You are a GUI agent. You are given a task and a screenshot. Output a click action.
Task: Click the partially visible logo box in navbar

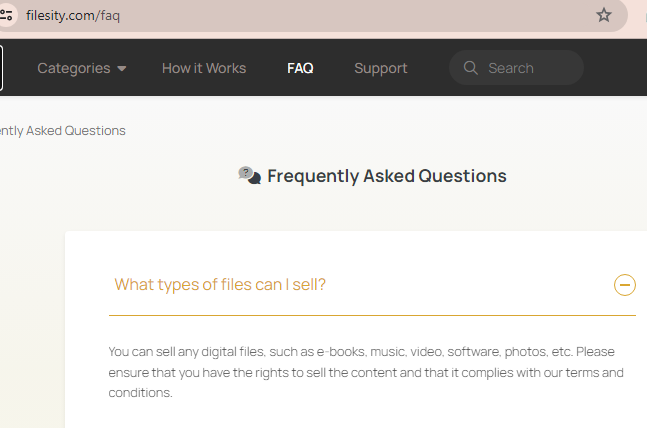pyautogui.click(x=1, y=68)
